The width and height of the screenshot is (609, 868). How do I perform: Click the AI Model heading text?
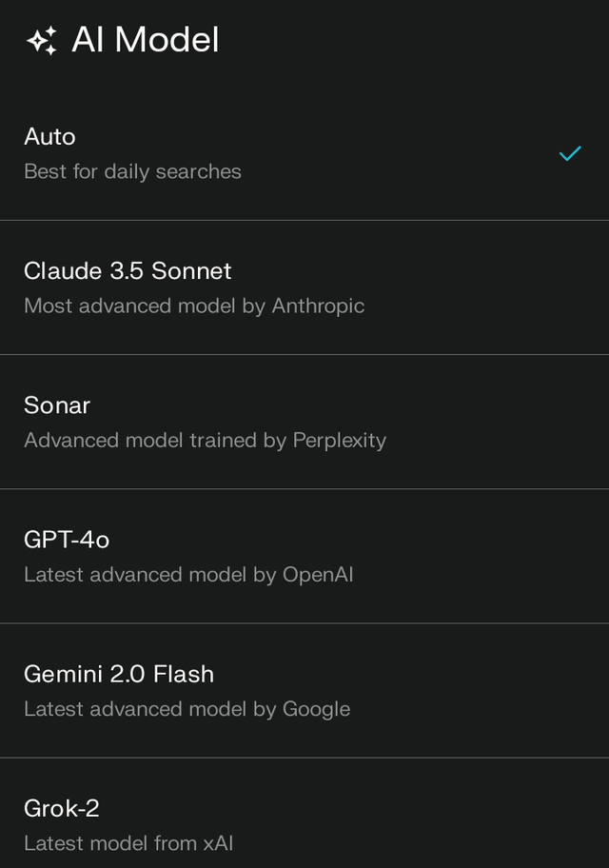(x=145, y=40)
